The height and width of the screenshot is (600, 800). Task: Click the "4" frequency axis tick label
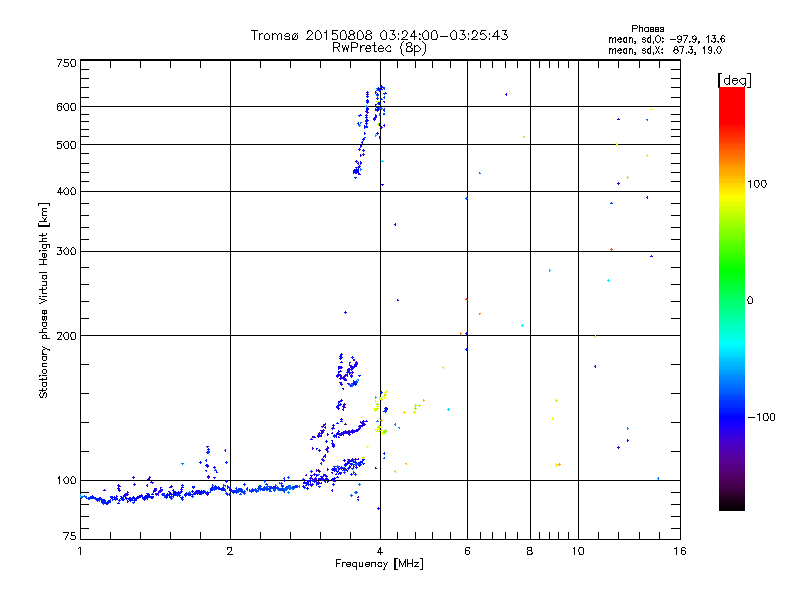pos(380,551)
